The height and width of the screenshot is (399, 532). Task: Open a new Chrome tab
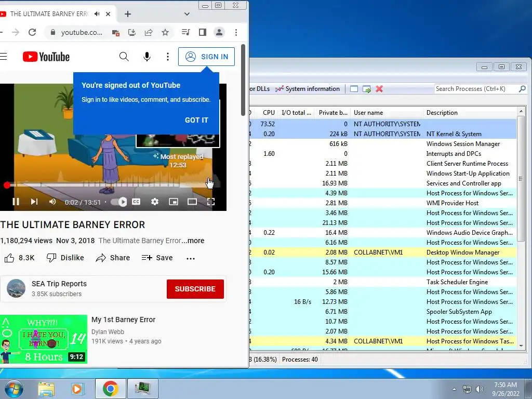[x=128, y=14]
